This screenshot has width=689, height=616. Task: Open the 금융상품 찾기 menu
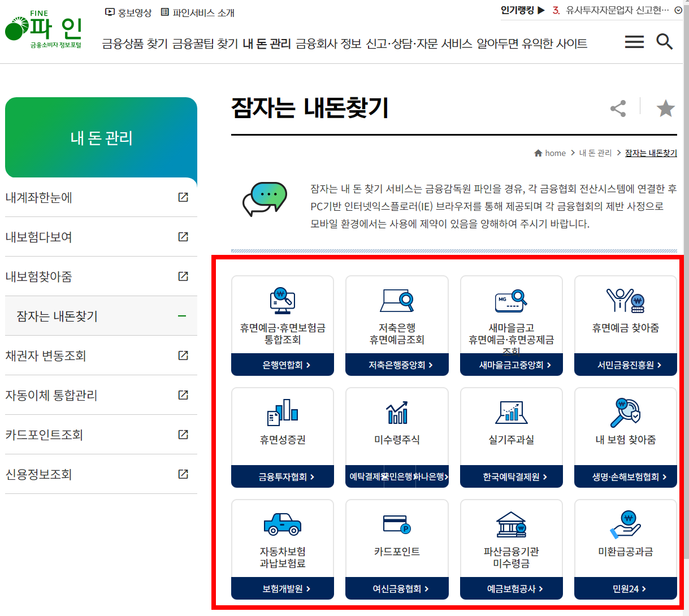[135, 44]
